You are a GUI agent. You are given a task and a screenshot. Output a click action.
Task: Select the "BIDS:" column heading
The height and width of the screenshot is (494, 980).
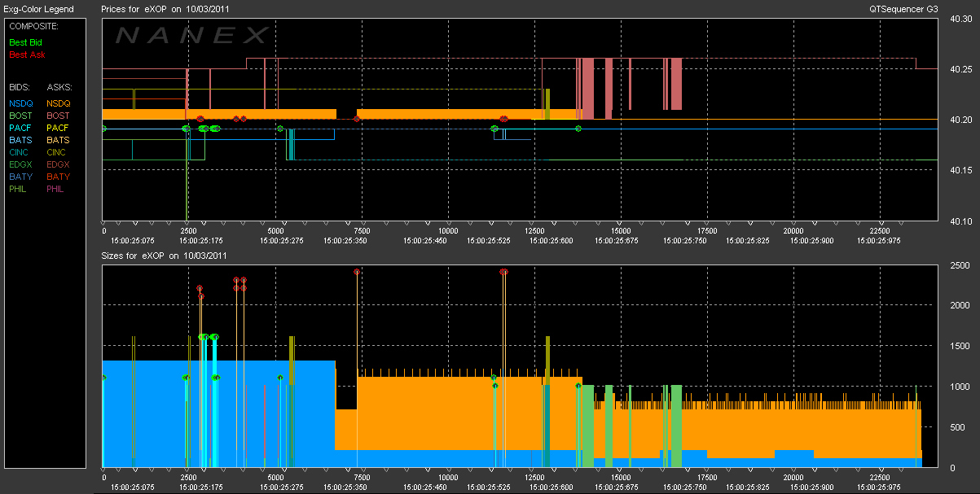[x=20, y=86]
